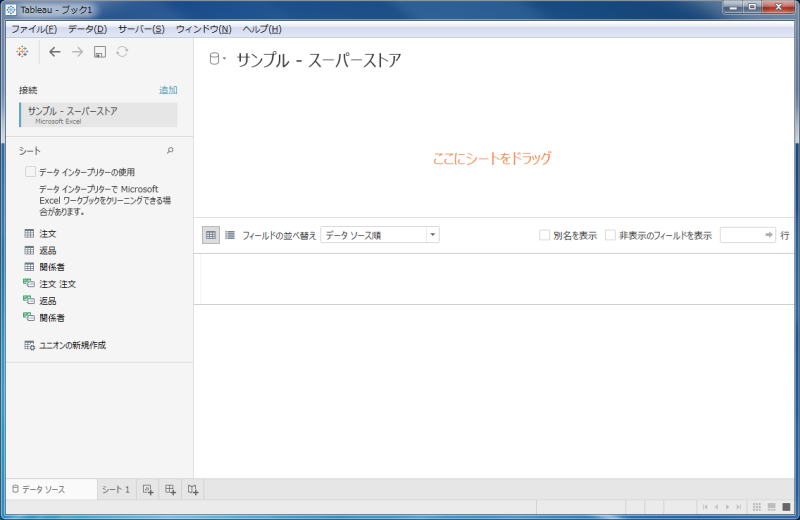Viewport: 800px width, 520px height.
Task: Refresh the data source with the circular arrow
Action: tap(122, 52)
